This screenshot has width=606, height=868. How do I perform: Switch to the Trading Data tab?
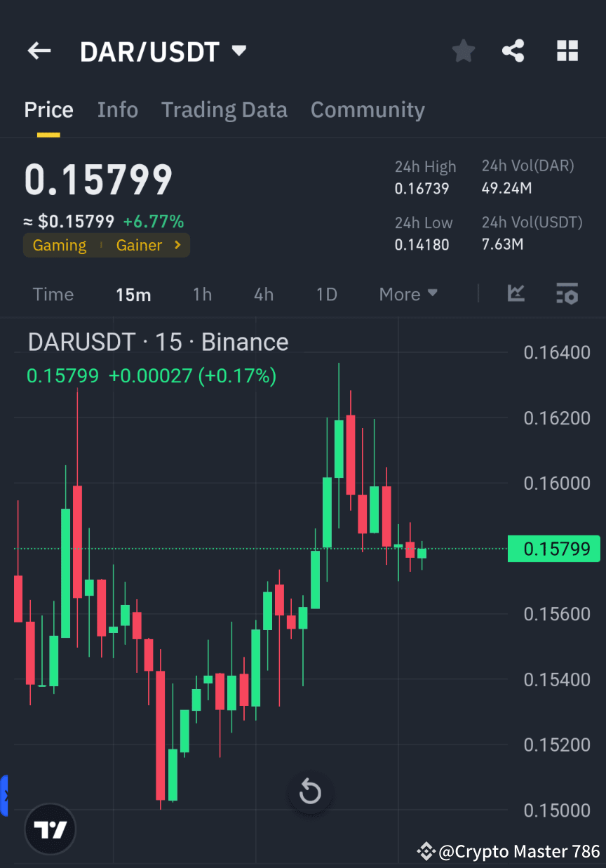point(224,109)
